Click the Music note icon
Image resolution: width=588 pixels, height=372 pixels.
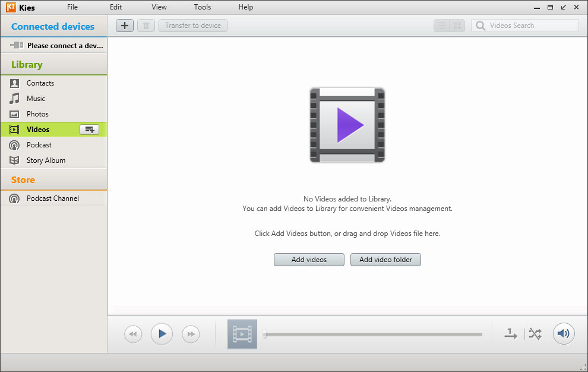[x=14, y=99]
